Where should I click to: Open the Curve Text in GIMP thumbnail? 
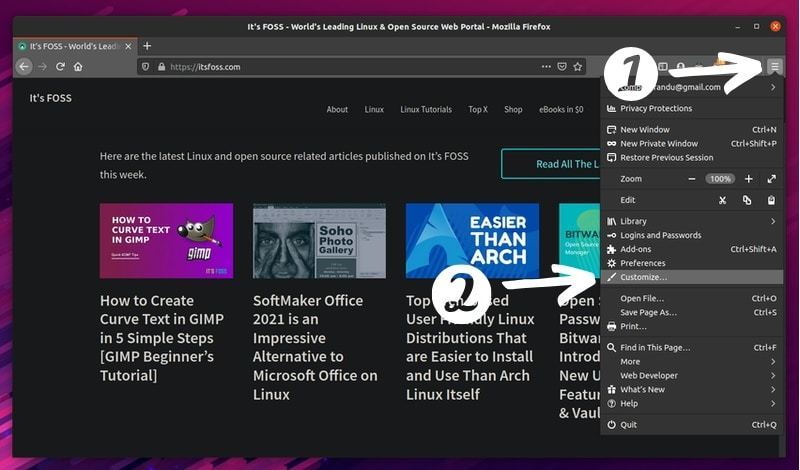pos(166,241)
